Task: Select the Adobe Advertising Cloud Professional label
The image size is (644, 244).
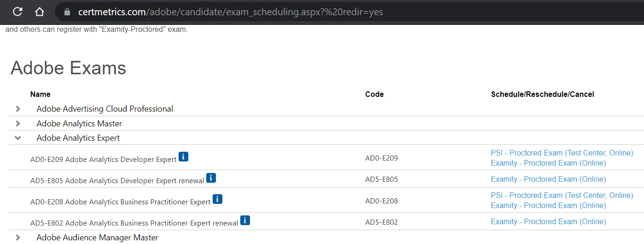Action: click(105, 109)
